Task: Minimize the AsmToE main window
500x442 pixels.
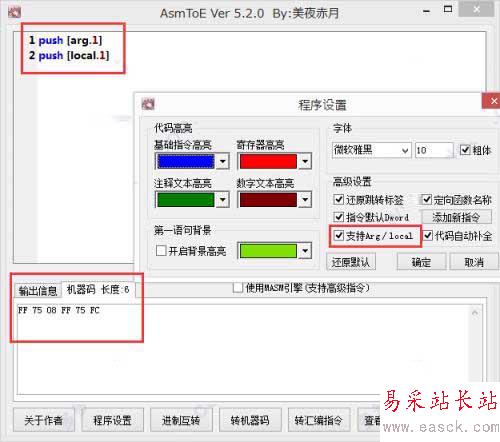Action: 426,11
